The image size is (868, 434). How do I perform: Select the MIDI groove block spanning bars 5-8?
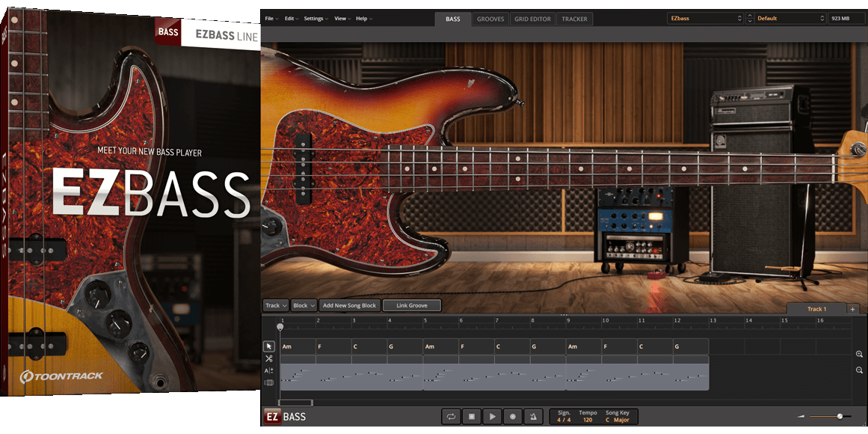click(x=494, y=373)
